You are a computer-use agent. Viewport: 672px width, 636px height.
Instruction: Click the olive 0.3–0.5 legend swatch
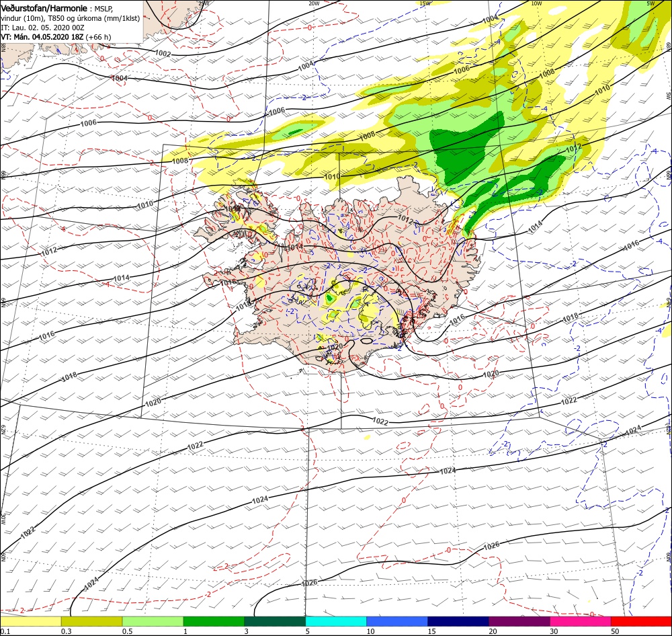[91, 621]
